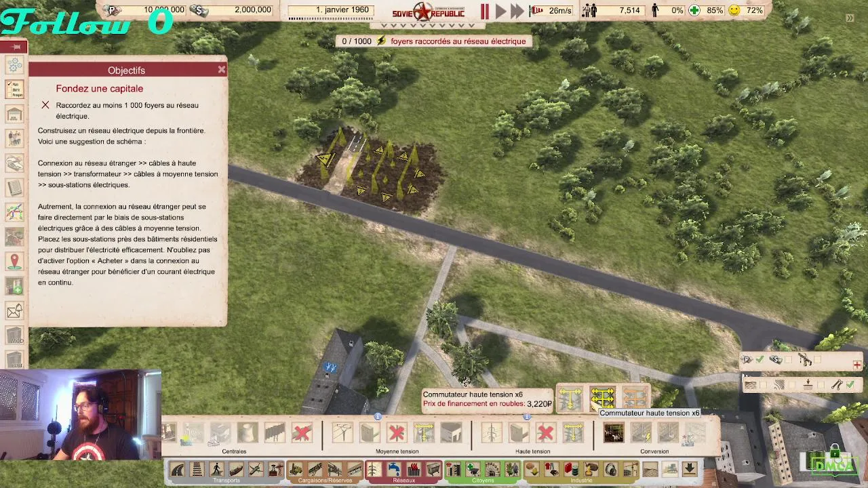Toggle the Plan/Work checklist sidebar box

14,89
